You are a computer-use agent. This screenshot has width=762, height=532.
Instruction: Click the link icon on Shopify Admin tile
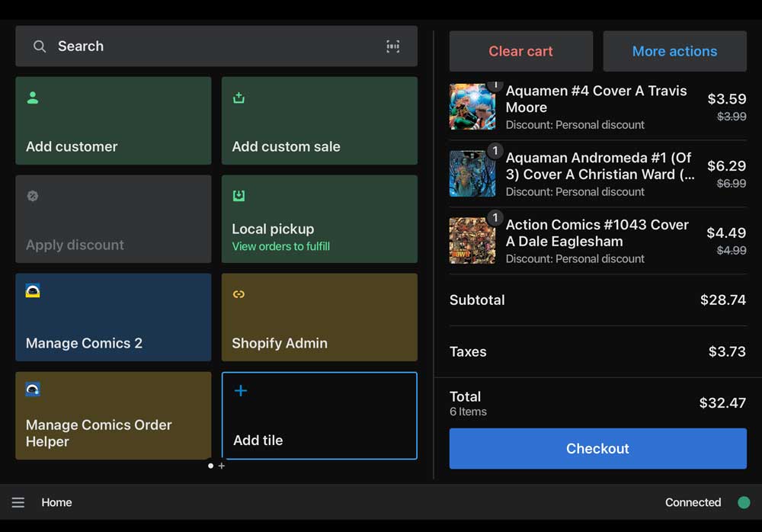[239, 294]
